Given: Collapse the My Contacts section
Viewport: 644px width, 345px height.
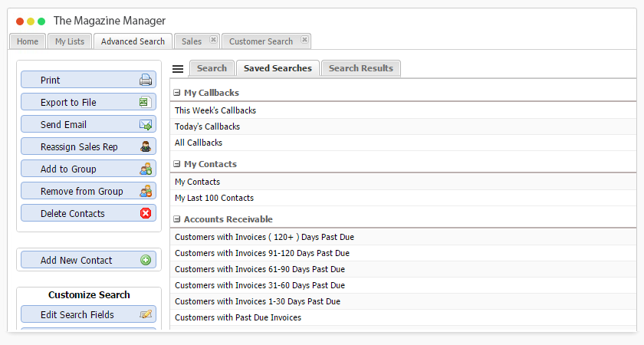Looking at the screenshot, I should pos(177,164).
